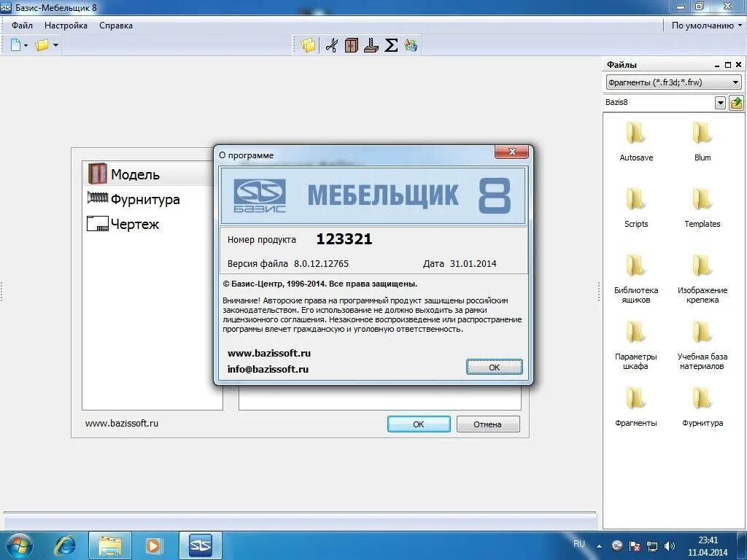Click info@bazissoft.ru email link
Viewport: 747px width, 560px height.
pos(268,369)
